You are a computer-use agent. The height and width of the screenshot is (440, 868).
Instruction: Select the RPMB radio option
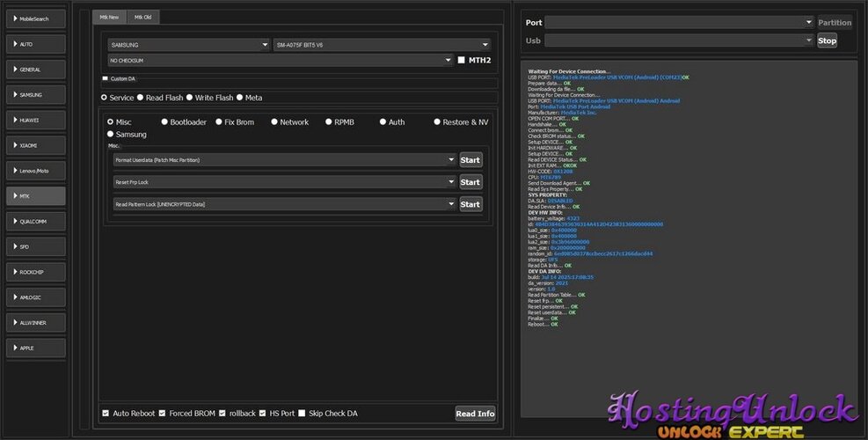tap(329, 122)
